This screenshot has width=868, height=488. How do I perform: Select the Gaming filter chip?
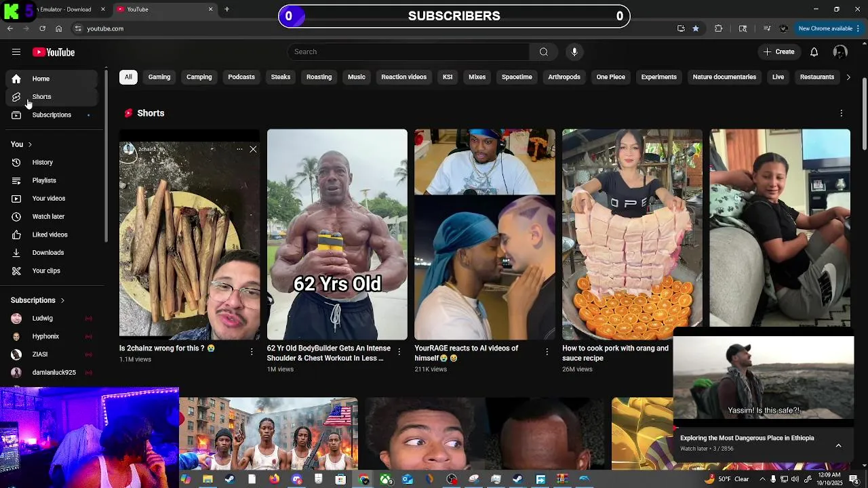point(159,77)
